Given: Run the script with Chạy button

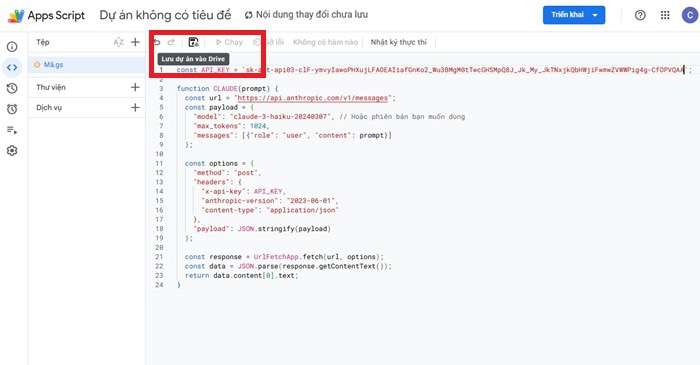Looking at the screenshot, I should [229, 42].
